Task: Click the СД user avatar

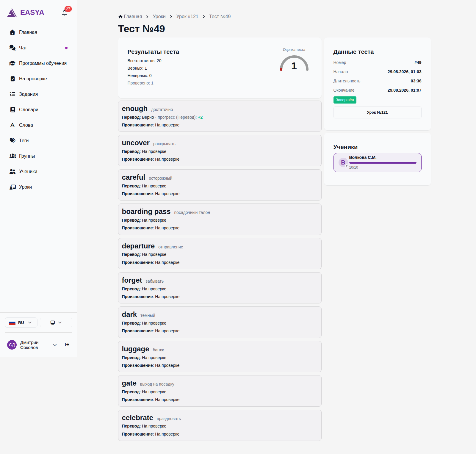Action: coord(12,345)
